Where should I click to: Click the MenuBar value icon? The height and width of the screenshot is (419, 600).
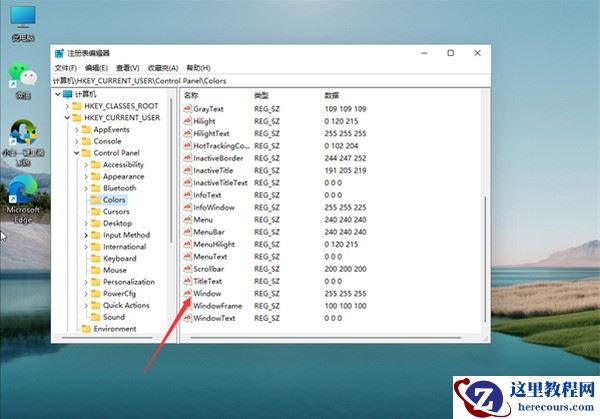pos(188,232)
